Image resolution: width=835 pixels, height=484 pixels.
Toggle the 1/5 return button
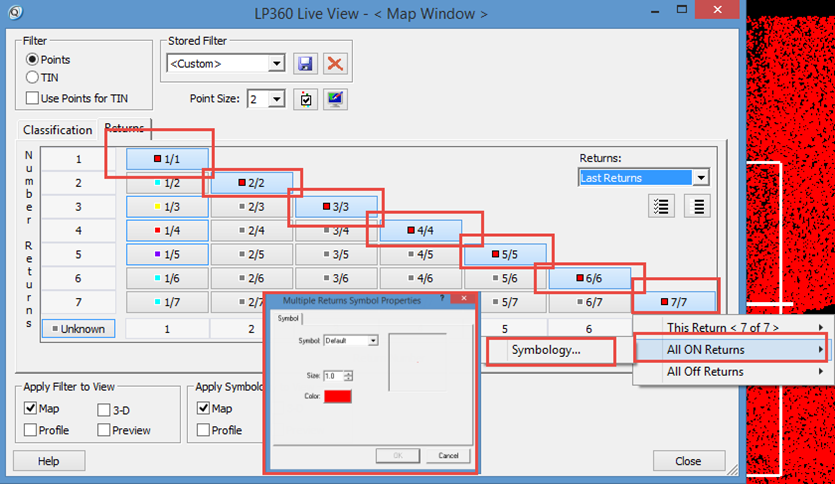point(167,255)
